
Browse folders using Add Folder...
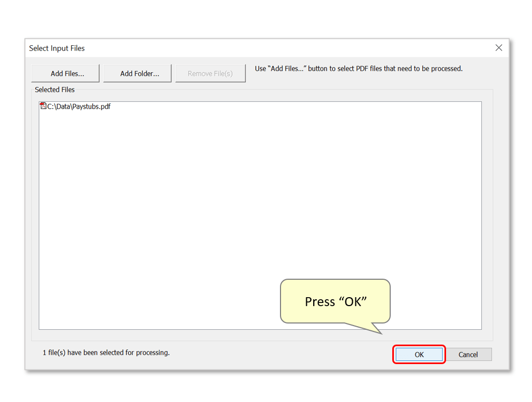[x=137, y=73]
